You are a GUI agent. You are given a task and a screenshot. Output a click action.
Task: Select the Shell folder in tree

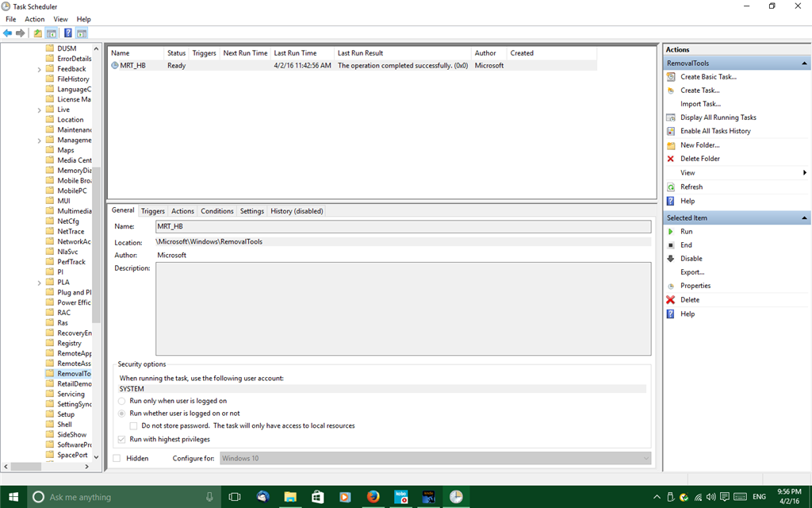click(x=64, y=425)
